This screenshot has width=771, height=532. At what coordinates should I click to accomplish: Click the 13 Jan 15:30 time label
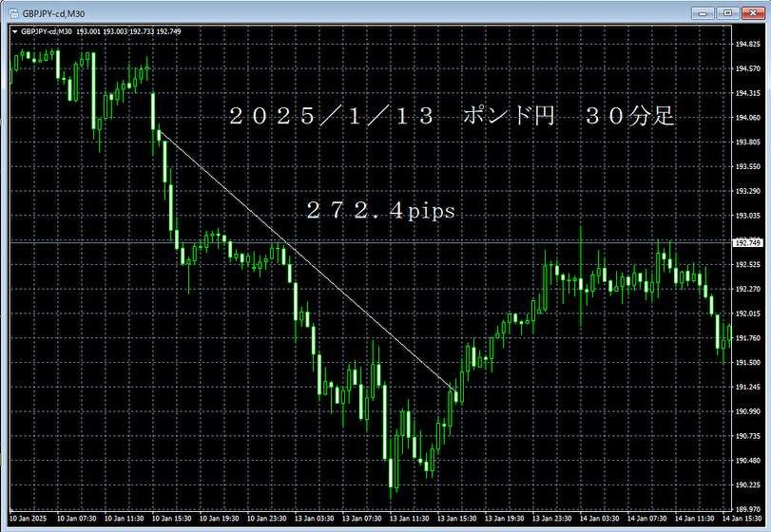coord(456,519)
